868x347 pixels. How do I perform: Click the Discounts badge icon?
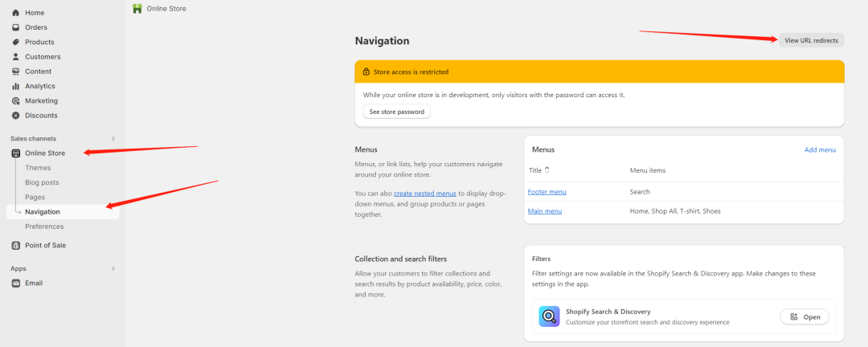tap(15, 115)
